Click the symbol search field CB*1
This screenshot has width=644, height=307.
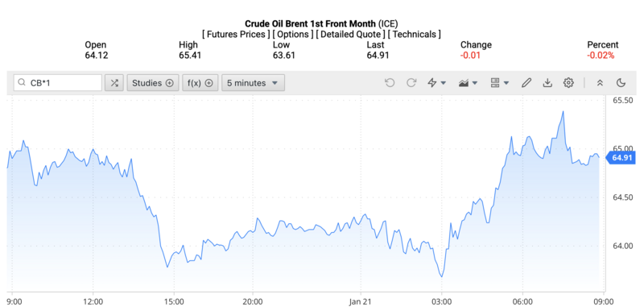pos(57,83)
